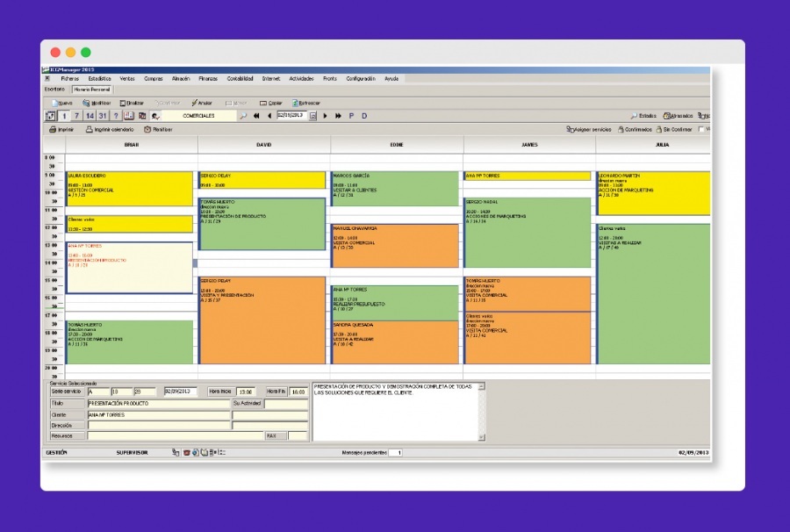The height and width of the screenshot is (532, 790).
Task: Click the Nuevo (new) toolbar button
Action: [62, 103]
